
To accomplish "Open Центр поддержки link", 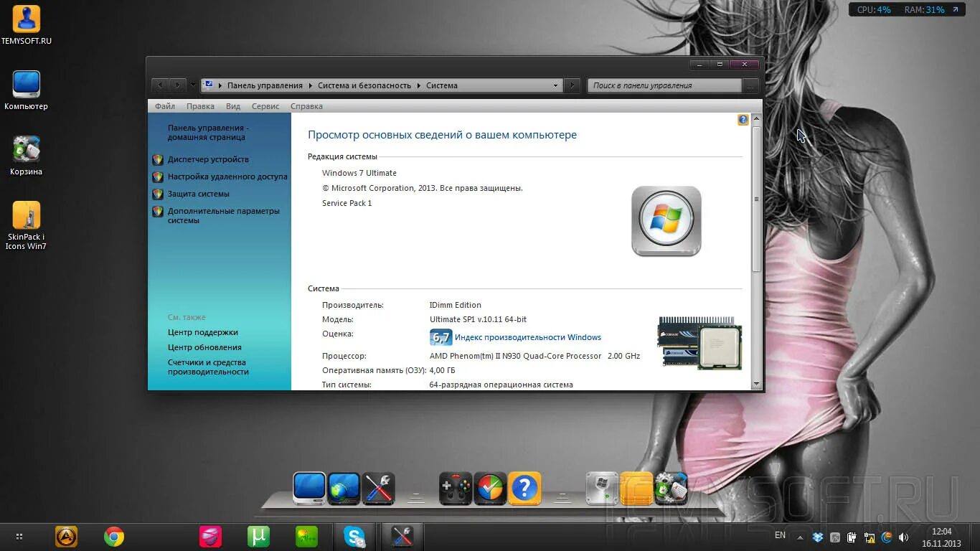I will point(203,332).
